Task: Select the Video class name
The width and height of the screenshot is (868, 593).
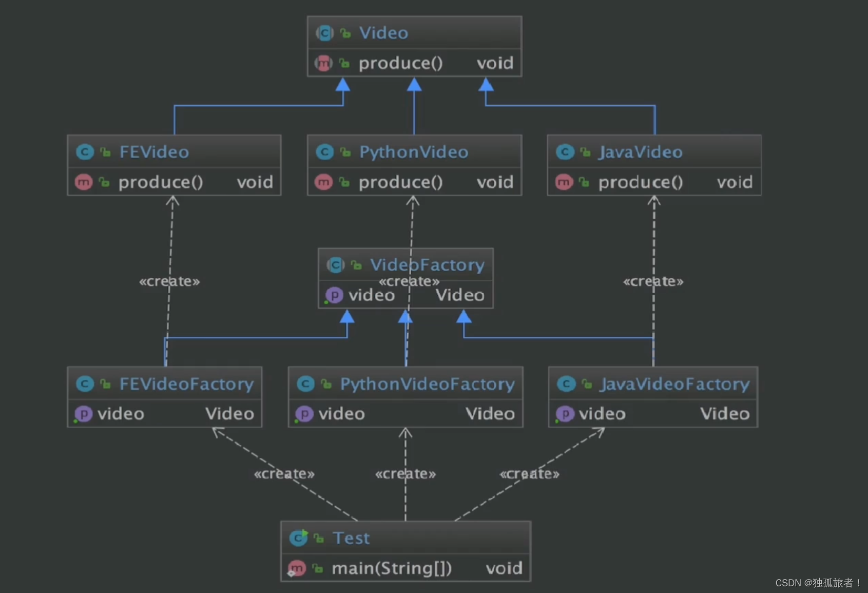Action: pyautogui.click(x=383, y=33)
